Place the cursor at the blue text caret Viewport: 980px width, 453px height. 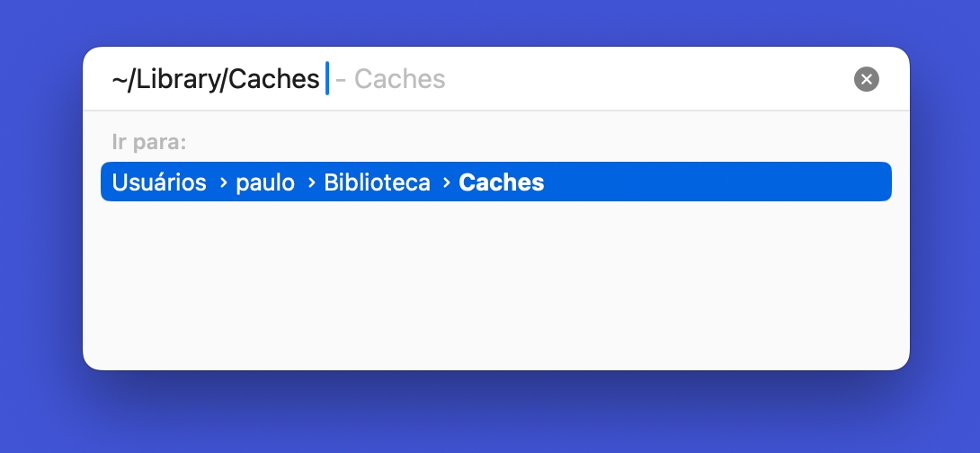(327, 79)
